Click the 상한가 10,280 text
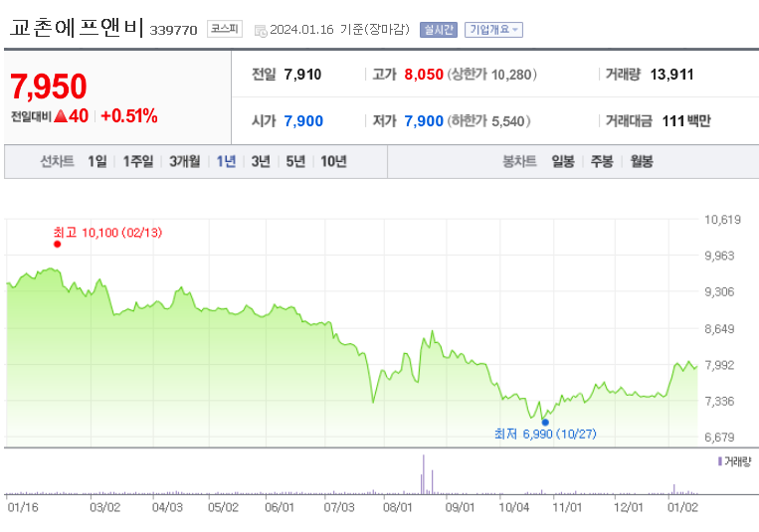The image size is (759, 532). (x=491, y=75)
